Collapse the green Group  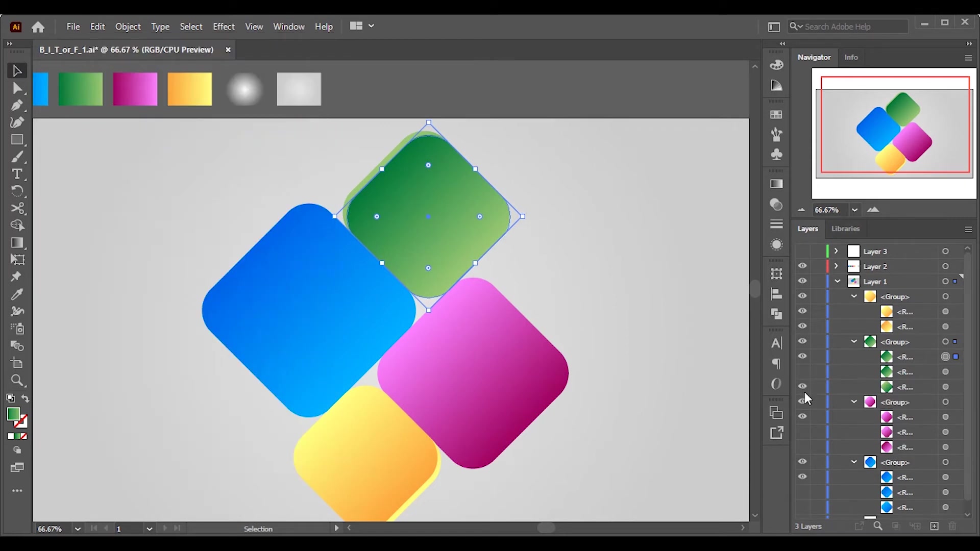point(854,341)
